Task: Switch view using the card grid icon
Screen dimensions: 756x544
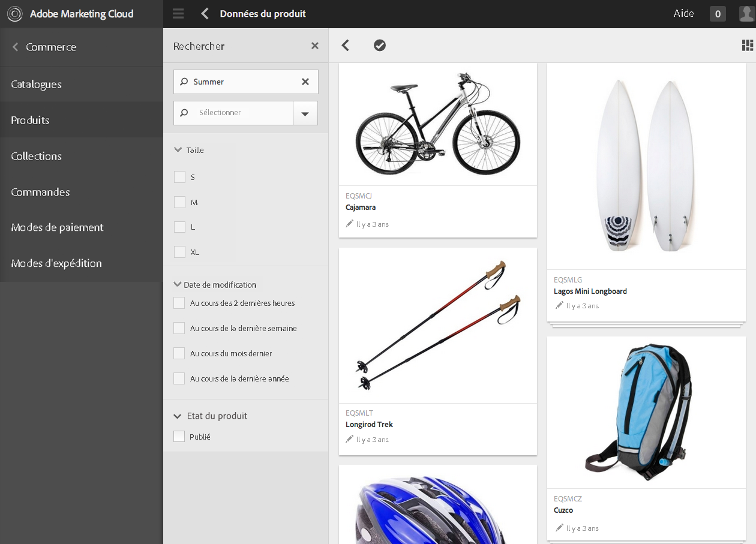Action: pyautogui.click(x=748, y=45)
